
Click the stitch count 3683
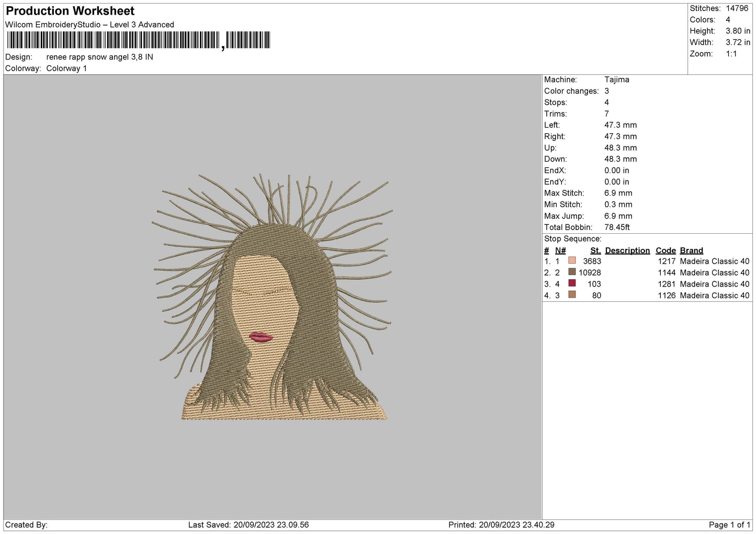pos(592,262)
